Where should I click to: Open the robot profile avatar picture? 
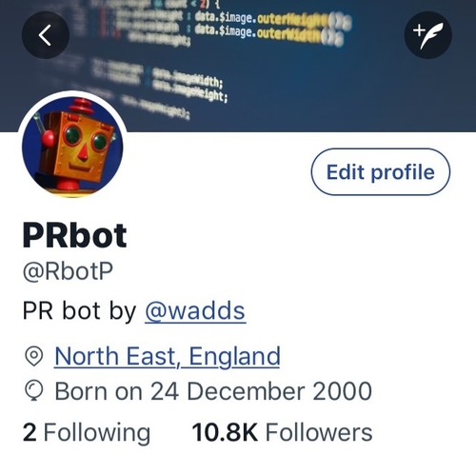pos(72,148)
